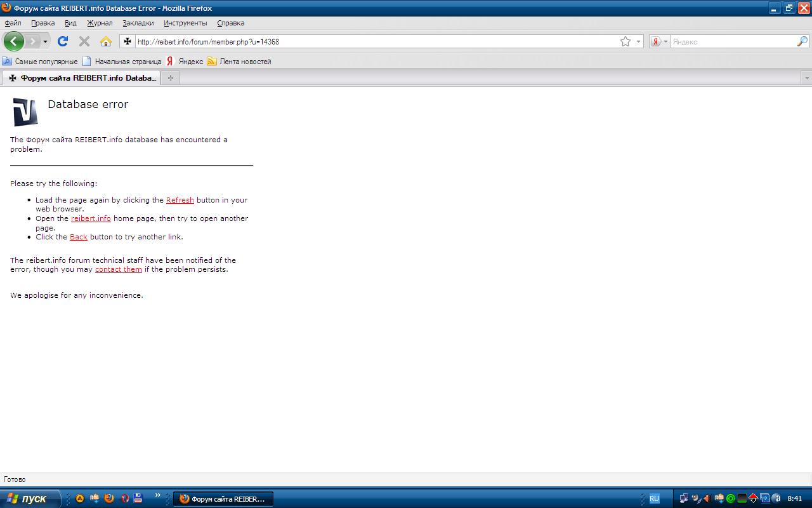This screenshot has height=508, width=812.
Task: Click the Database error heading
Action: (x=88, y=104)
